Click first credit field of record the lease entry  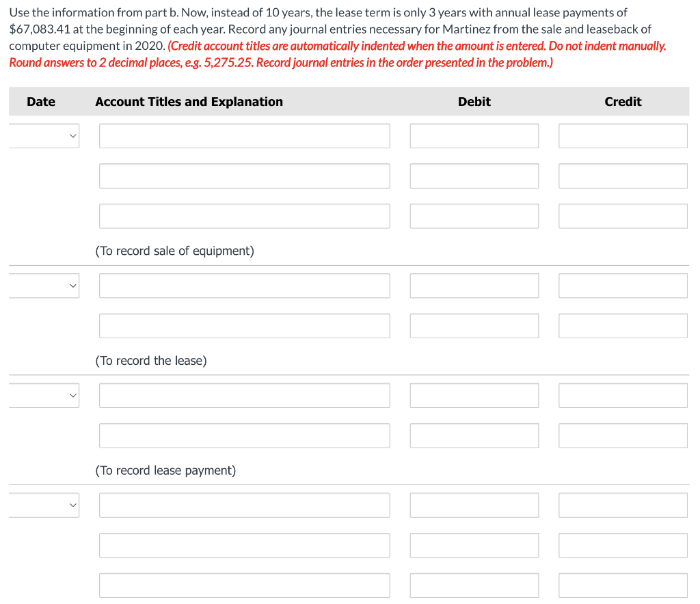(623, 286)
